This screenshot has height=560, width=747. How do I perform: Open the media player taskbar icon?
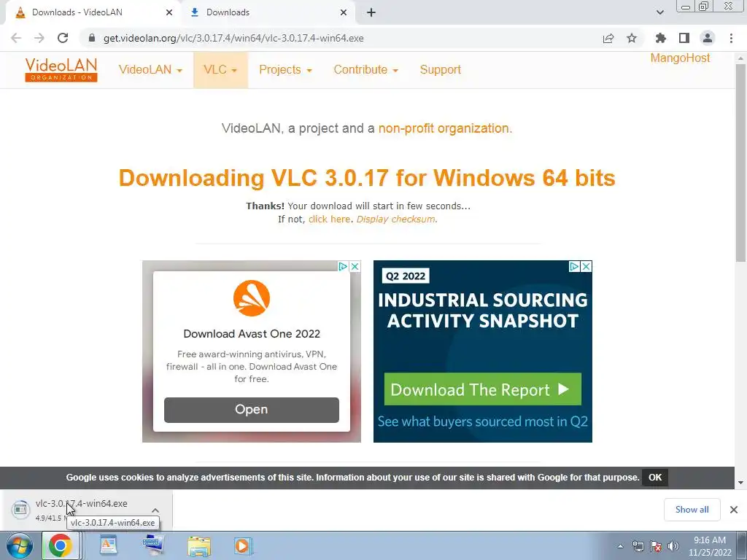242,545
